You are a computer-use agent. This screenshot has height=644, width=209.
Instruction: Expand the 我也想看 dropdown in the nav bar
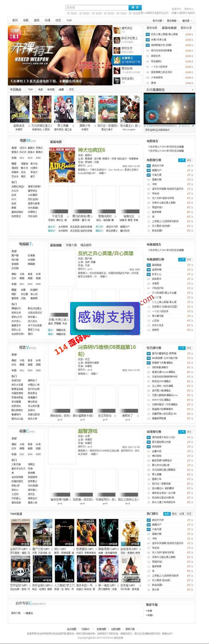tap(172, 21)
